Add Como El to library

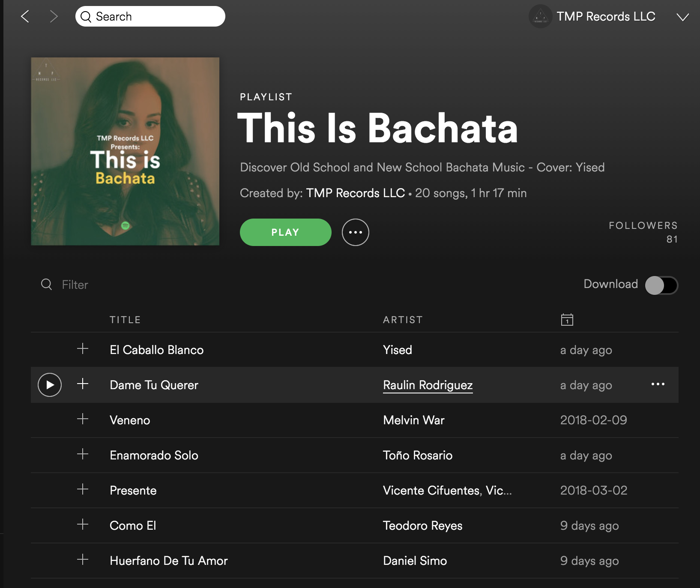pos(83,524)
